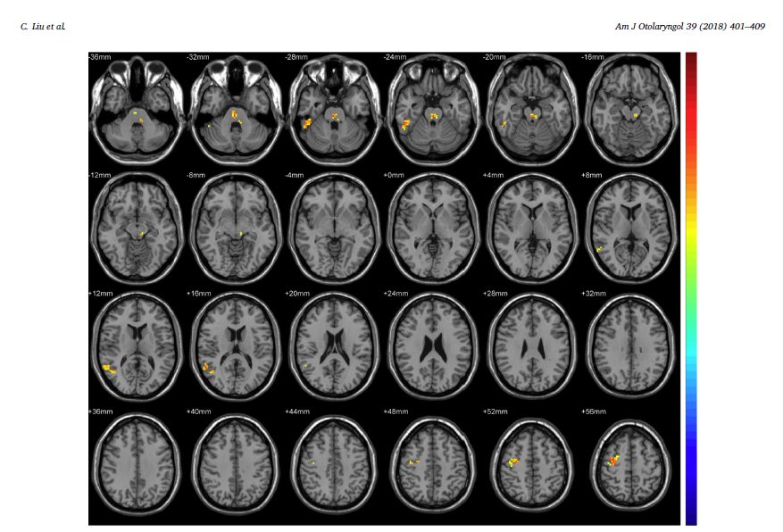Click the author name 'C. Liu et al.'

(43, 27)
